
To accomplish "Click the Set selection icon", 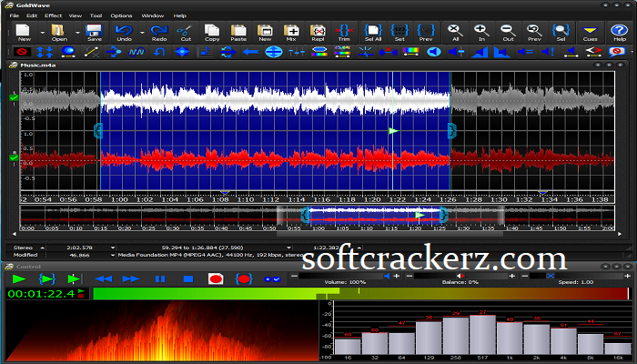I will point(399,33).
